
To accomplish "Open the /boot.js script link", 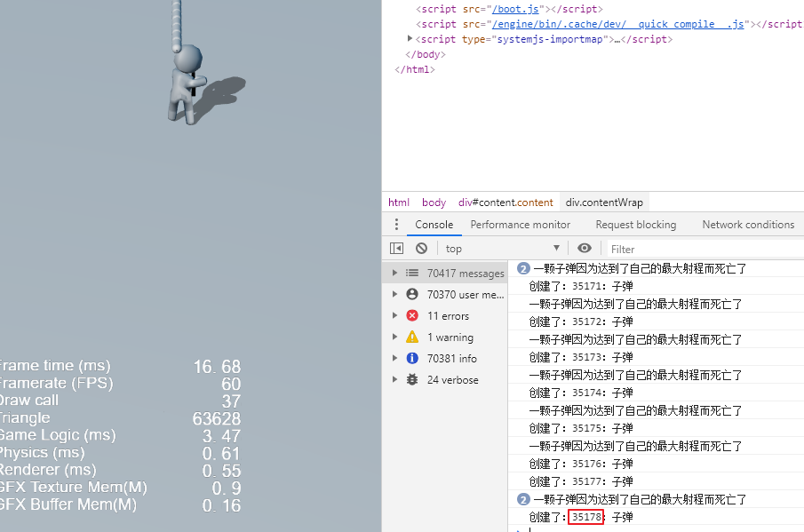I will pyautogui.click(x=515, y=9).
